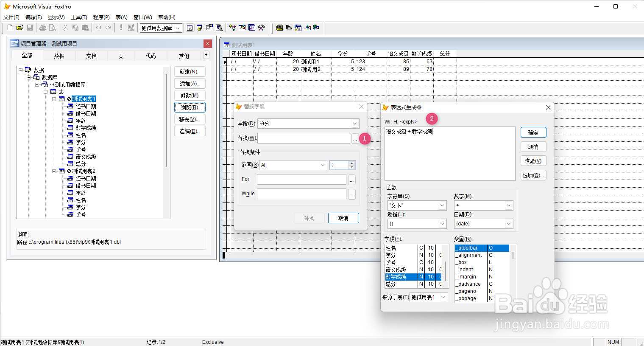Open the Data Session window
The image size is (644, 346).
click(x=199, y=28)
